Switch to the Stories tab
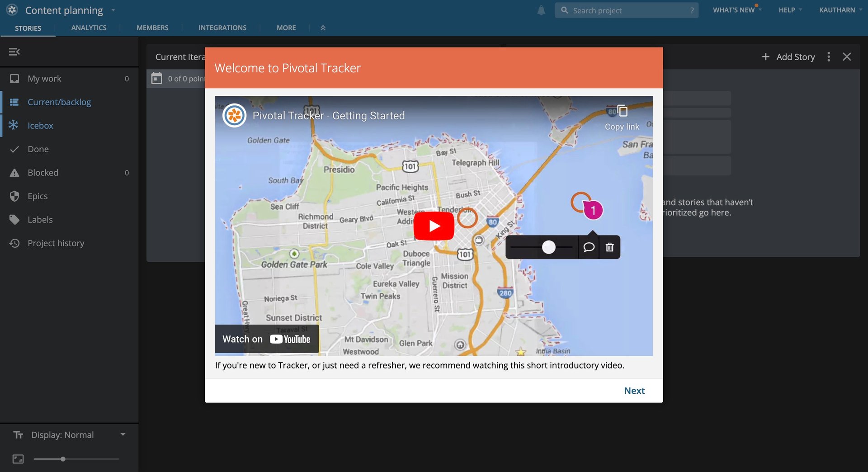Image resolution: width=868 pixels, height=472 pixels. point(28,28)
